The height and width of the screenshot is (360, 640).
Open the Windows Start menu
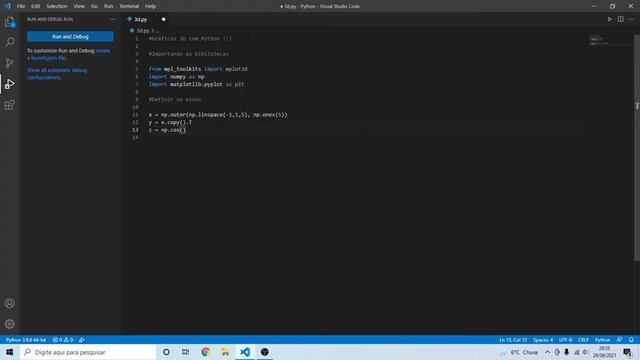[x=10, y=352]
